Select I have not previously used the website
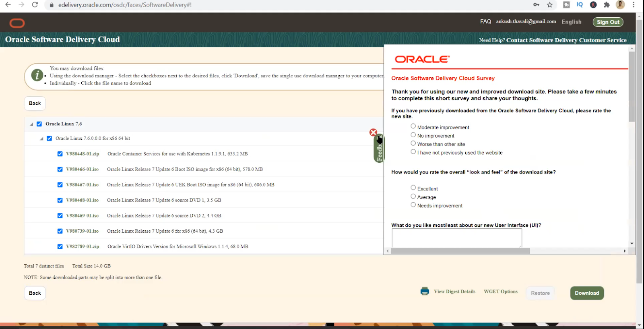Image resolution: width=644 pixels, height=329 pixels. [413, 152]
